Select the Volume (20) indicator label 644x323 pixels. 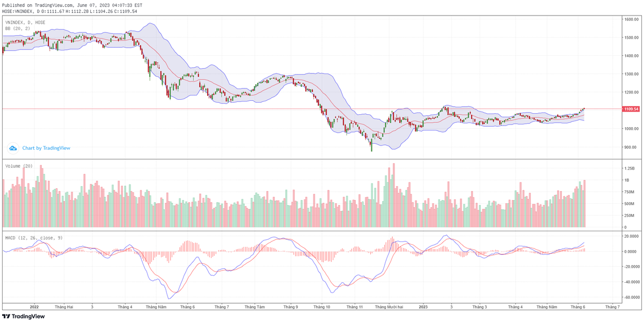[x=19, y=166]
